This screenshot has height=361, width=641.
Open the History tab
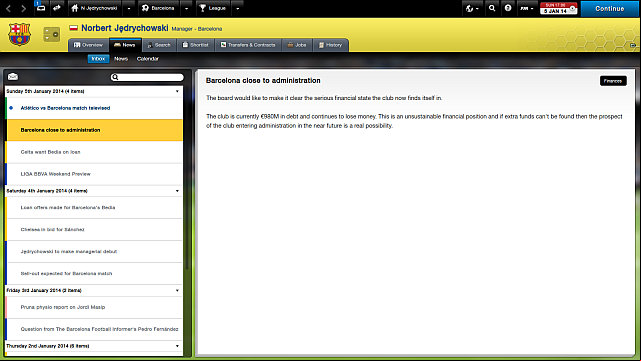tap(330, 45)
